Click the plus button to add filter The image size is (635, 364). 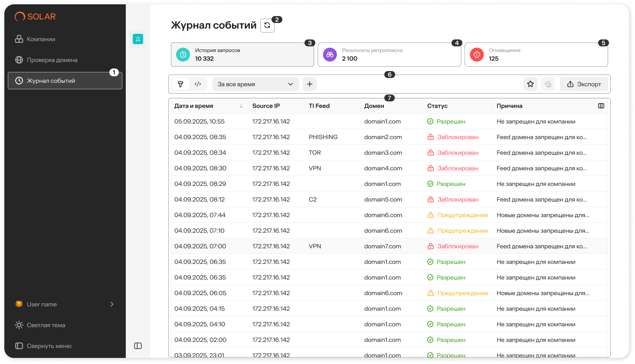[310, 84]
